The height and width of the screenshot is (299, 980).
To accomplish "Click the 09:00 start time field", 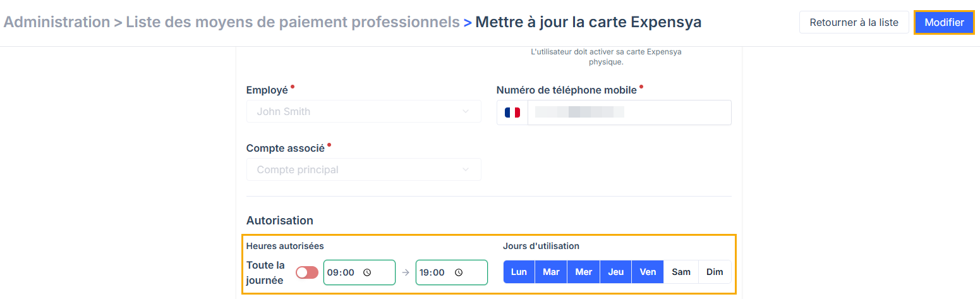I will (341, 272).
